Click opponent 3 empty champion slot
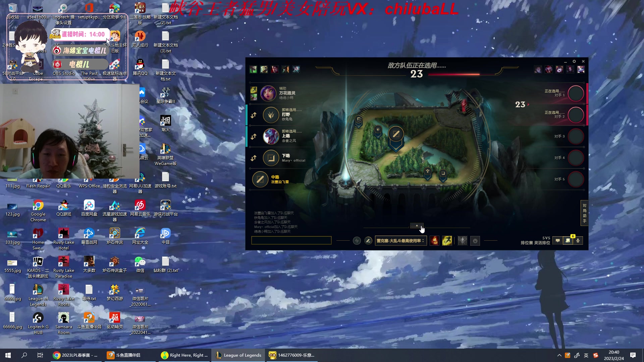The height and width of the screenshot is (362, 644). tap(576, 136)
